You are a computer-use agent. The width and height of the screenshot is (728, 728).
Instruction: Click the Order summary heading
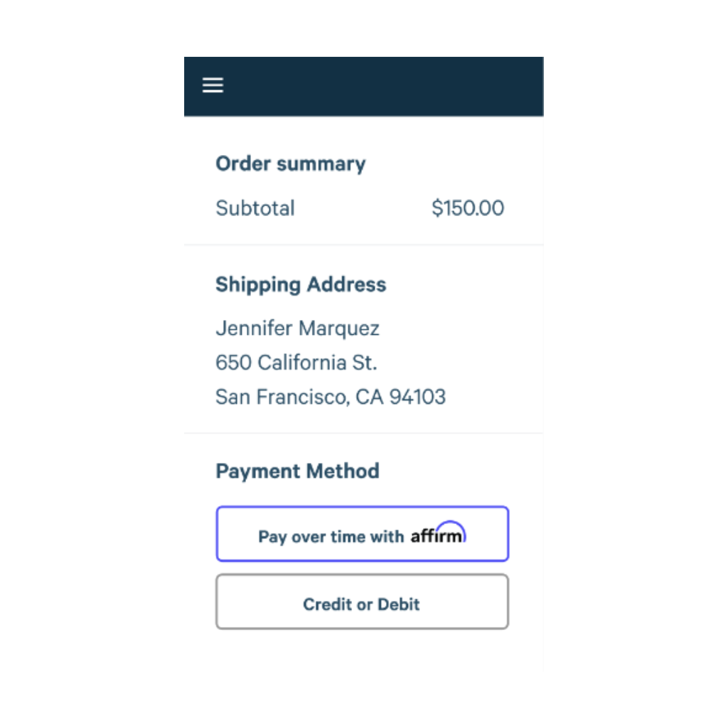290,164
